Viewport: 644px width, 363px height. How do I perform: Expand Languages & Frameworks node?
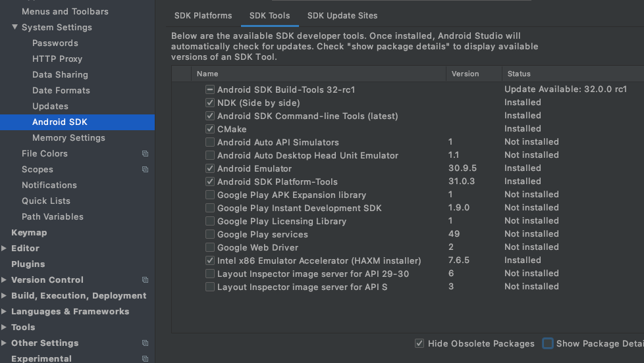tap(4, 311)
